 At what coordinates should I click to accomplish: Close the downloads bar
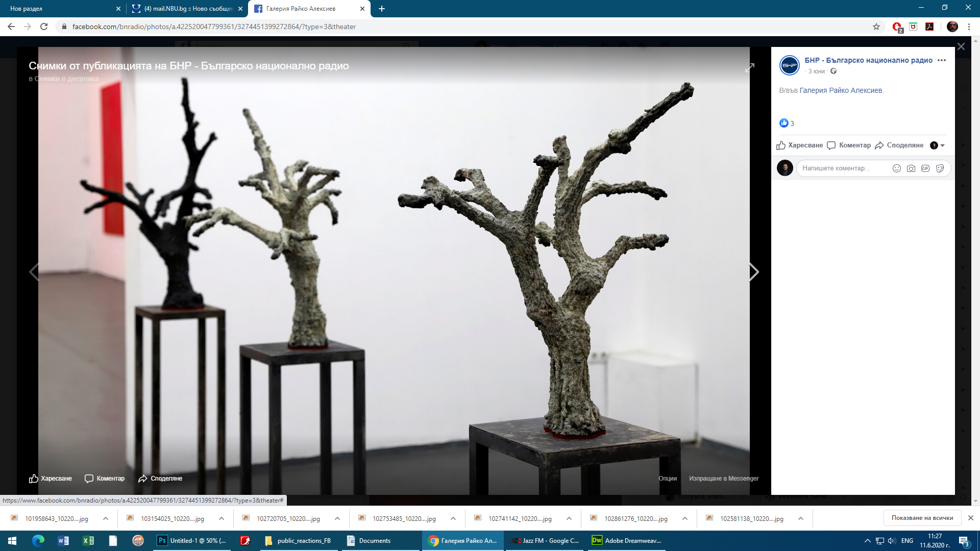coord(971,518)
